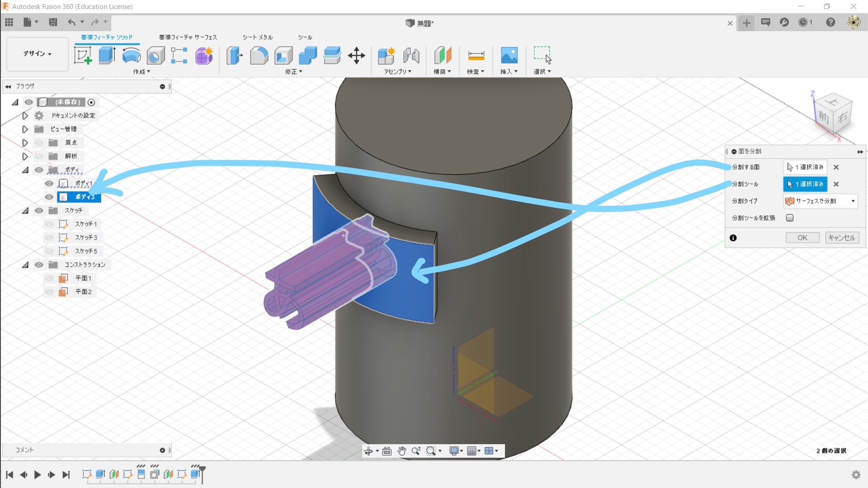Select the Combine tool
This screenshot has width=868, height=488.
click(x=308, y=56)
